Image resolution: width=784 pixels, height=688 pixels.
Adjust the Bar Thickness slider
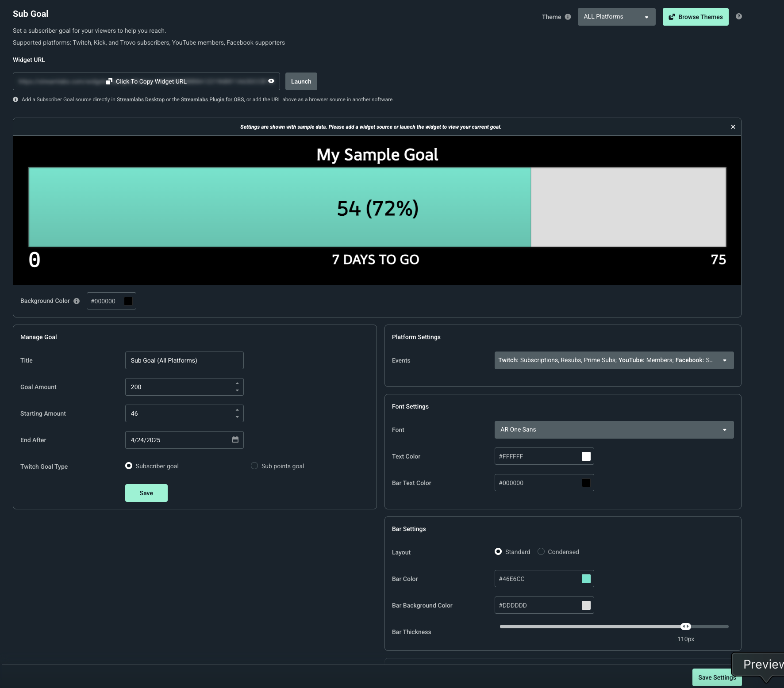click(686, 626)
